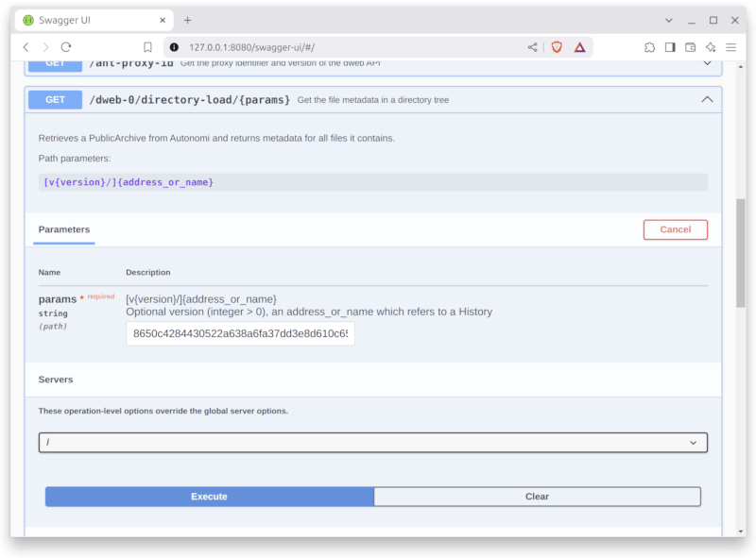The height and width of the screenshot is (558, 756).
Task: Select the Parameters tab
Action: 64,229
